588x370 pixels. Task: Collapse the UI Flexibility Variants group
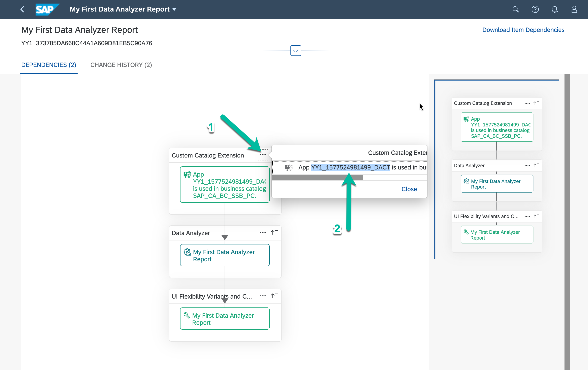coord(274,296)
